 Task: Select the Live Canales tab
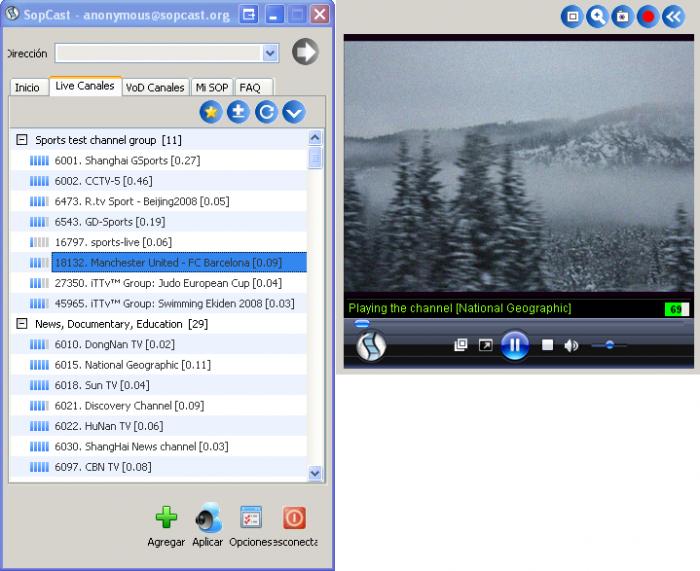pos(85,86)
